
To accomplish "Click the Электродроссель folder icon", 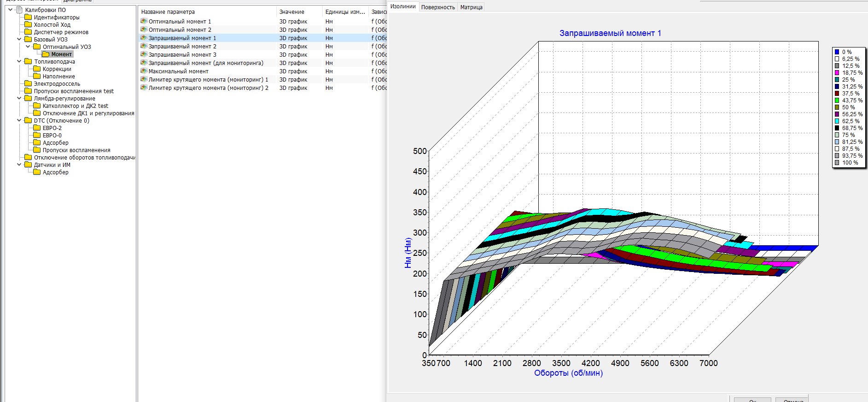I will tap(28, 83).
